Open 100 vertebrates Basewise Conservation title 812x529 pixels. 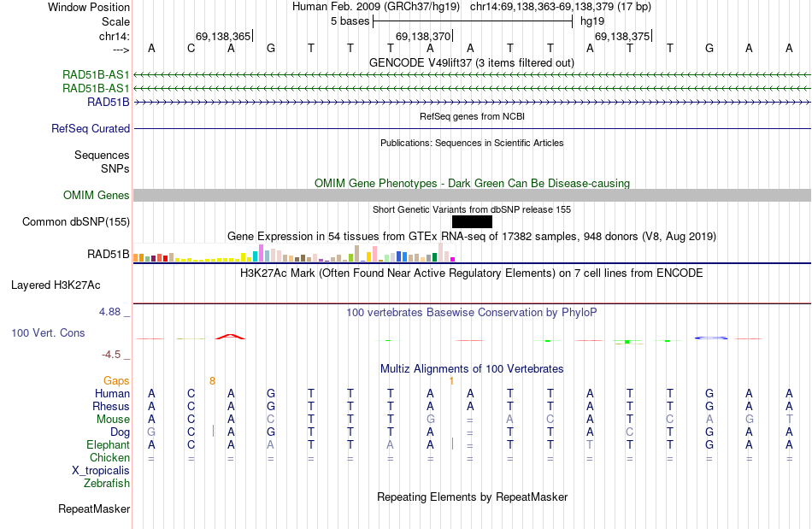point(472,312)
